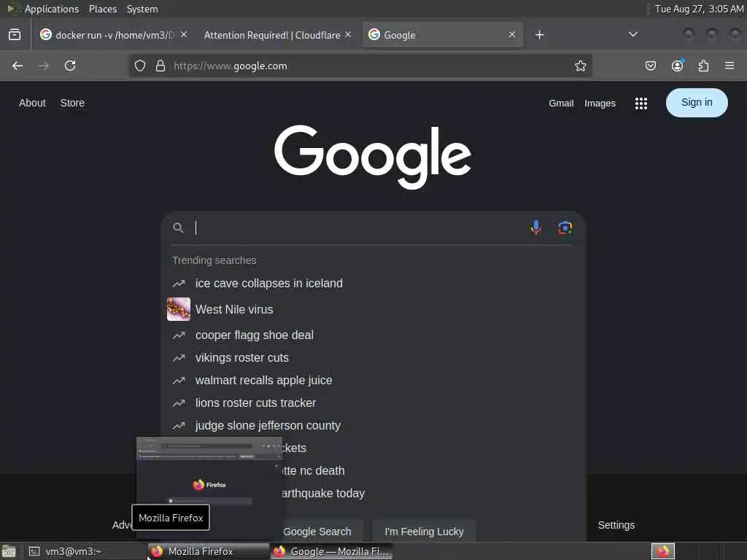Open the Gmail link
The width and height of the screenshot is (747, 560).
(561, 104)
